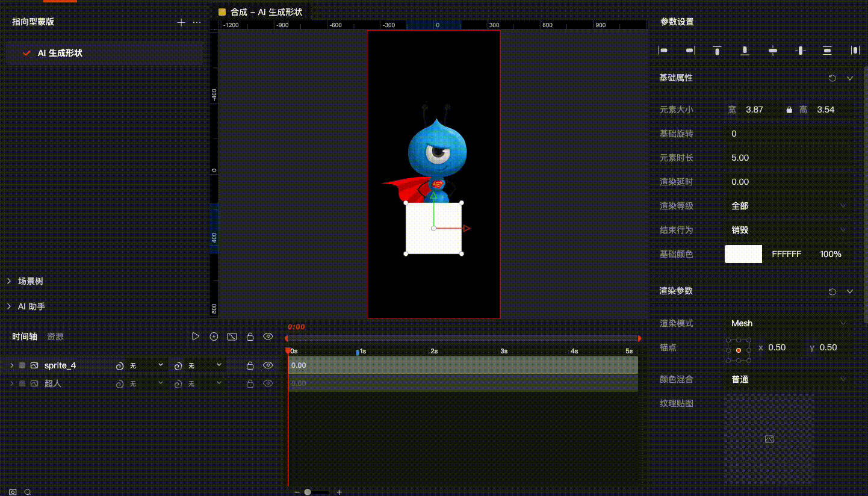
Task: Switch to the 时间轴 tab
Action: [x=25, y=336]
